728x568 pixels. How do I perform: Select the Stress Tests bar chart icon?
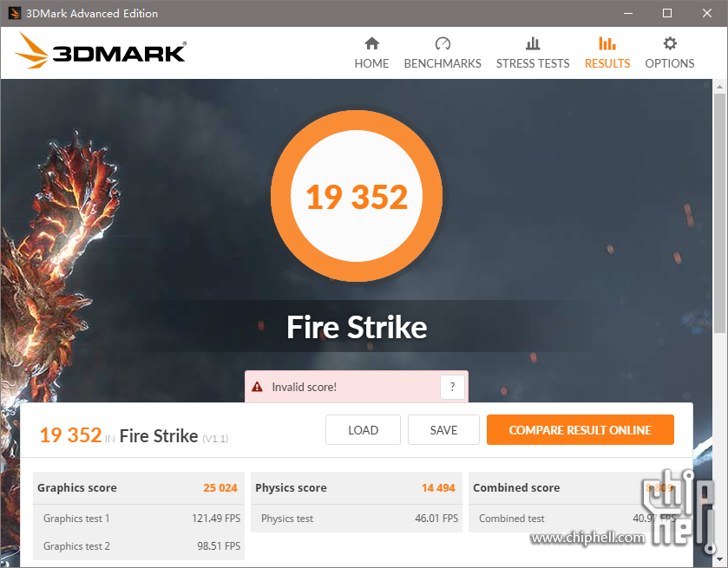[x=533, y=43]
